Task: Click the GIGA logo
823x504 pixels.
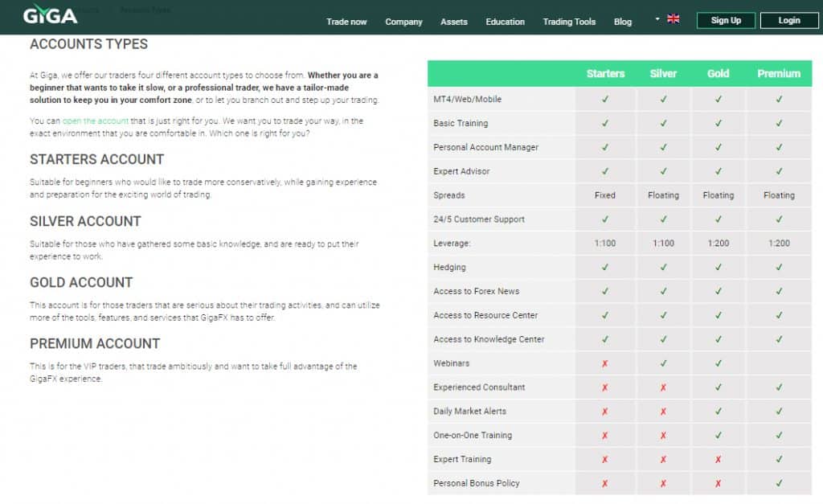Action: [x=51, y=14]
